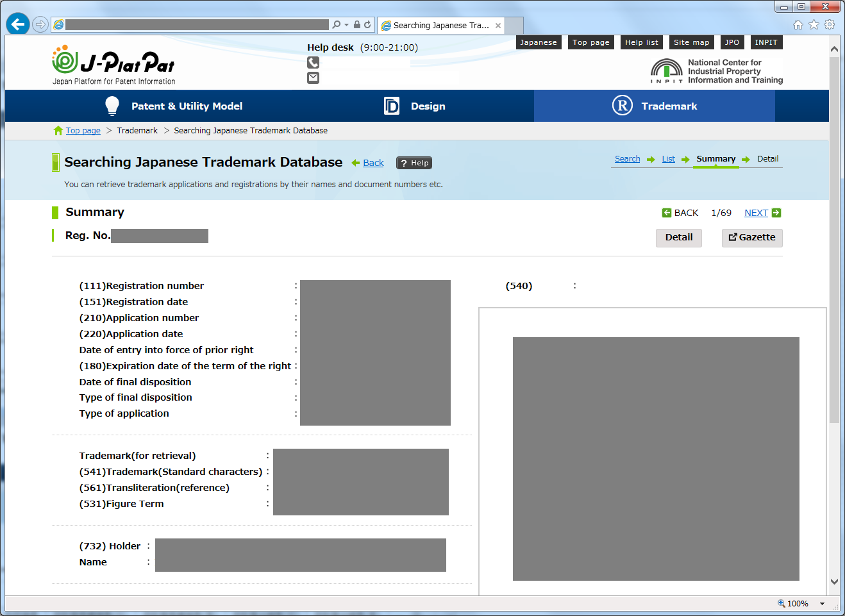Open the Patent & Utility Model menu
Viewport: 845px width, 616px height.
click(173, 106)
